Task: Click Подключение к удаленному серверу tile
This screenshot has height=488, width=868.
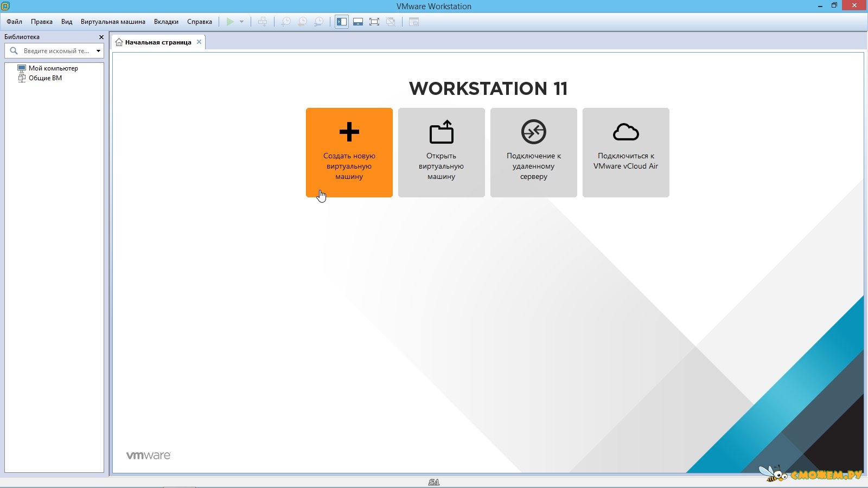Action: tap(534, 152)
